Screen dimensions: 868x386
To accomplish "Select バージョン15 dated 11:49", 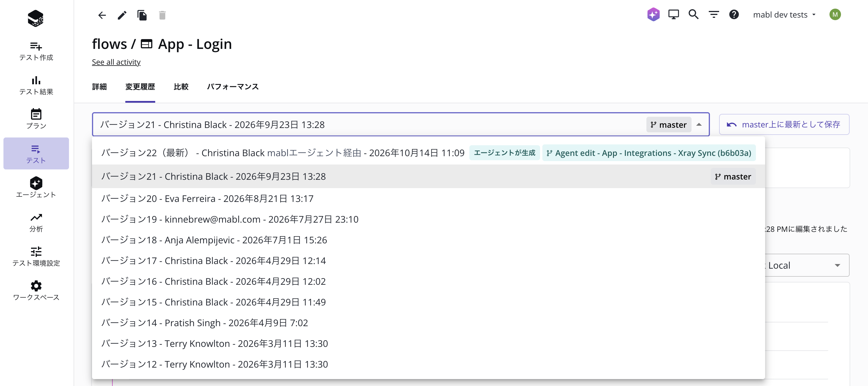I will (x=428, y=302).
